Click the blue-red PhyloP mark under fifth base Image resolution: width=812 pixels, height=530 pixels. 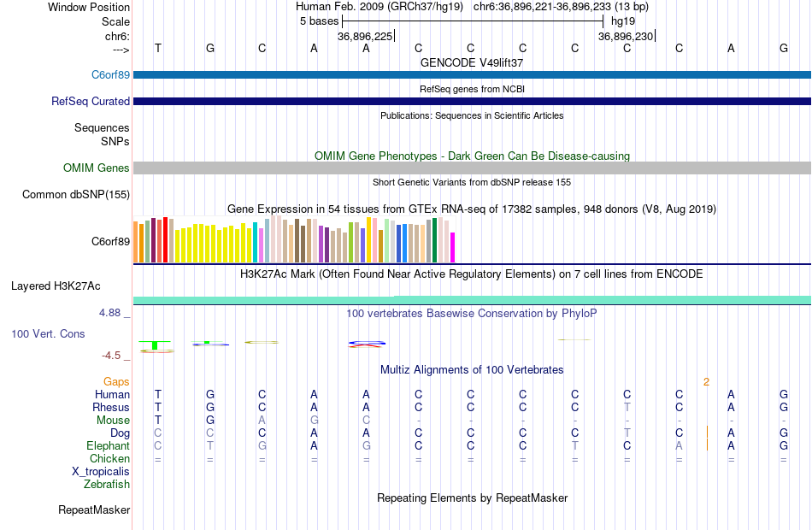(367, 344)
